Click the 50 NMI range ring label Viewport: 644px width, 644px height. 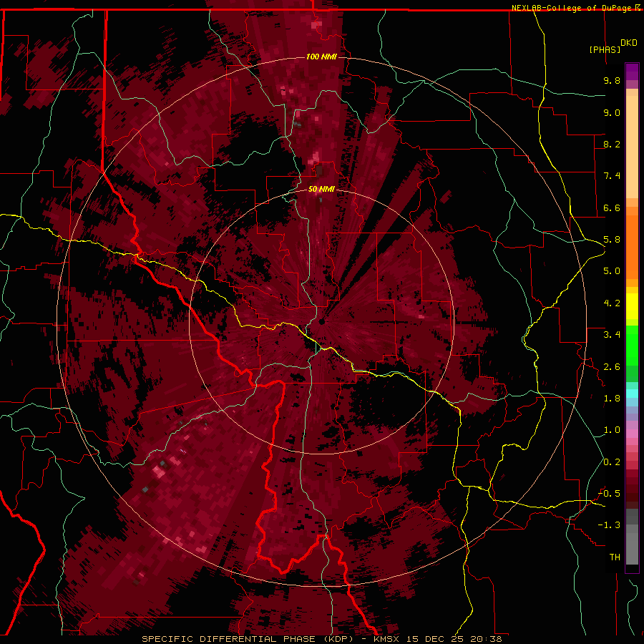(x=321, y=189)
